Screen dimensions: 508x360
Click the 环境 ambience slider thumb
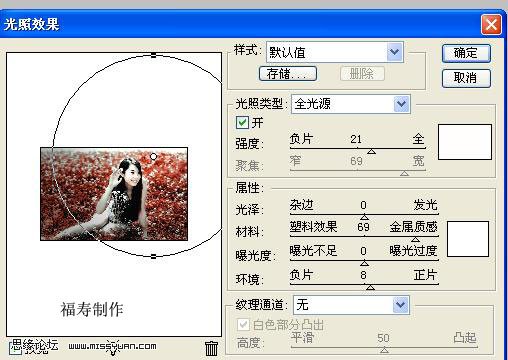(x=370, y=287)
